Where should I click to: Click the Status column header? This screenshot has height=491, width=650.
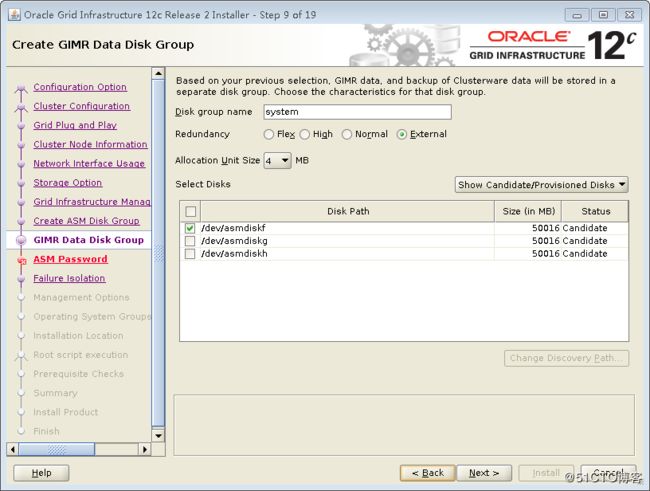tap(595, 211)
